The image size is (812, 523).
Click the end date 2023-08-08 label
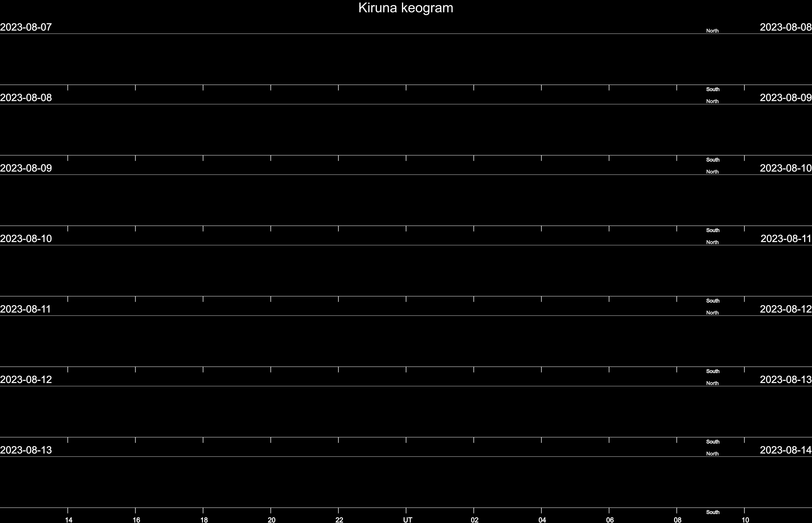point(786,27)
